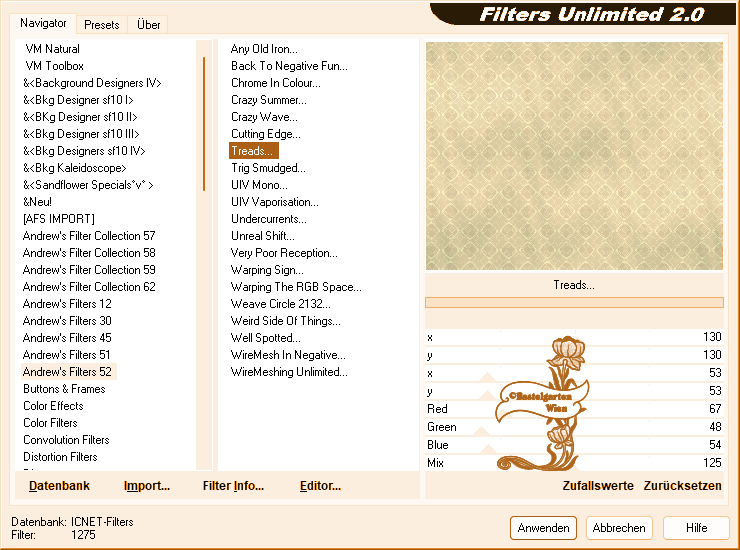Select [AFS IMPORT] category

click(59, 219)
